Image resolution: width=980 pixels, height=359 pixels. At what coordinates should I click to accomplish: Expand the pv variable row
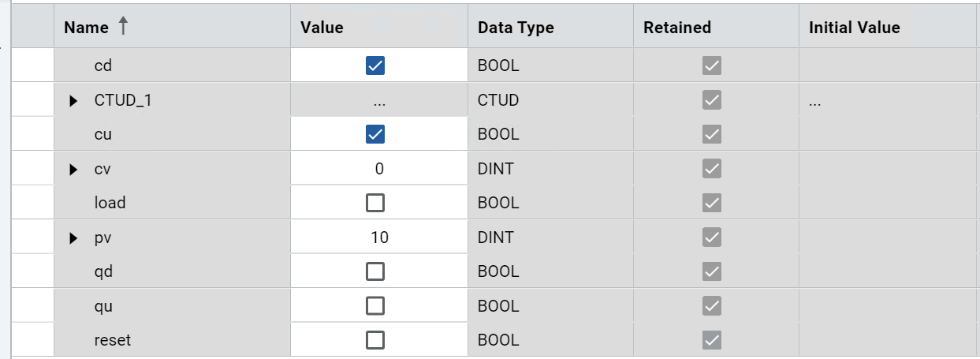[74, 237]
